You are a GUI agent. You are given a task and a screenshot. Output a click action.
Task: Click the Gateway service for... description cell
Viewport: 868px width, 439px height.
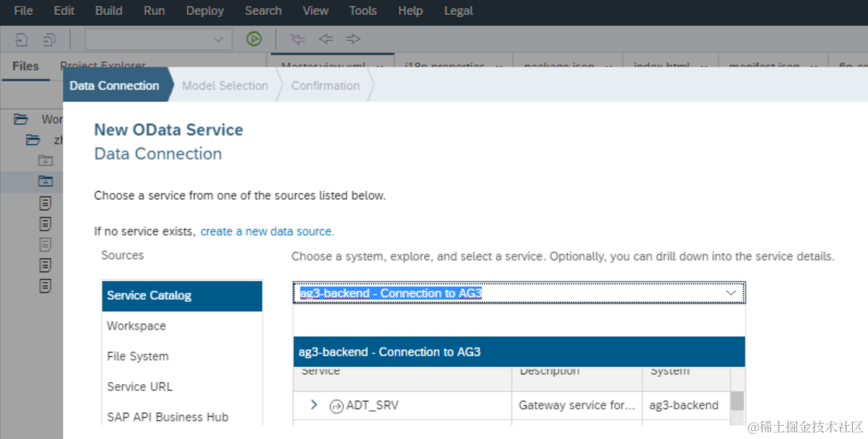[x=576, y=405]
